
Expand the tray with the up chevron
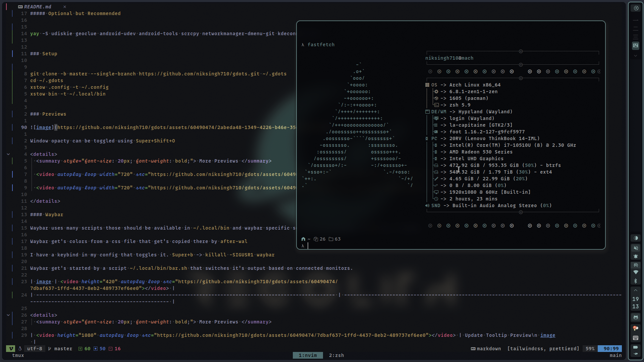(636, 290)
